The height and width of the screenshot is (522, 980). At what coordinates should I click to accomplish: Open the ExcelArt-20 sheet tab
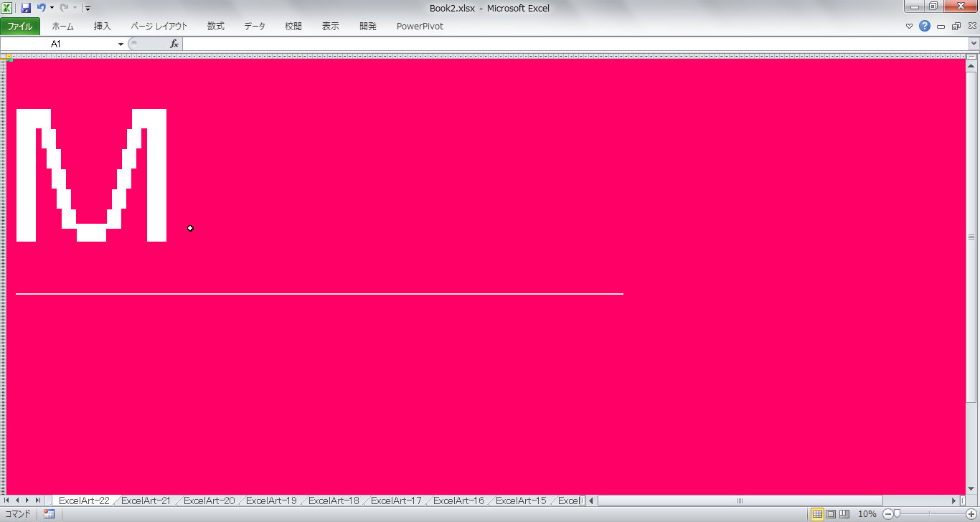209,500
